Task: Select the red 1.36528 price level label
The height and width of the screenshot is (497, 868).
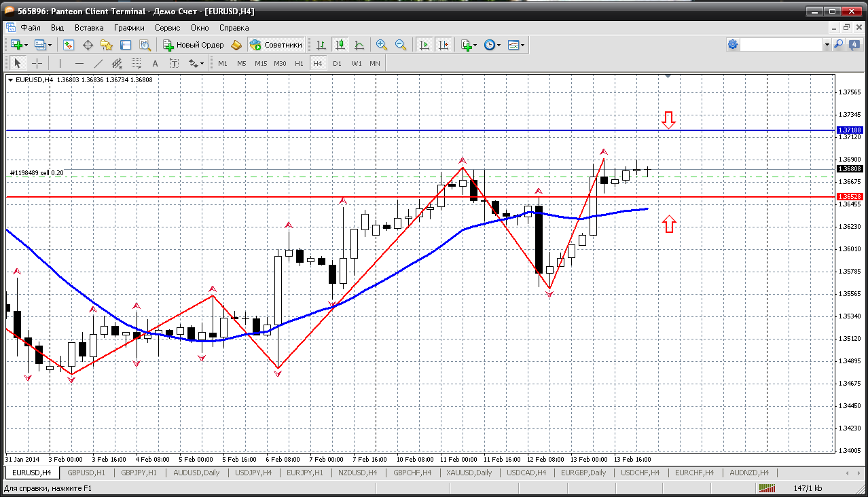Action: pos(850,196)
